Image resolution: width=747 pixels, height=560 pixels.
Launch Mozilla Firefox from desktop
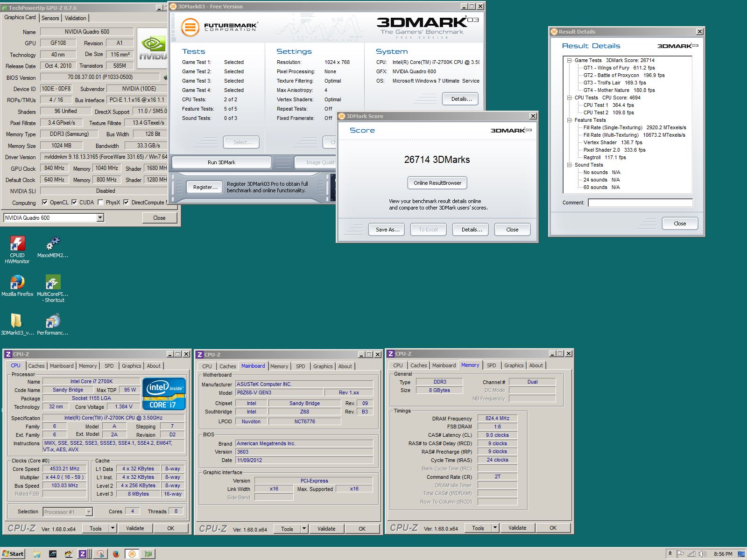(17, 286)
